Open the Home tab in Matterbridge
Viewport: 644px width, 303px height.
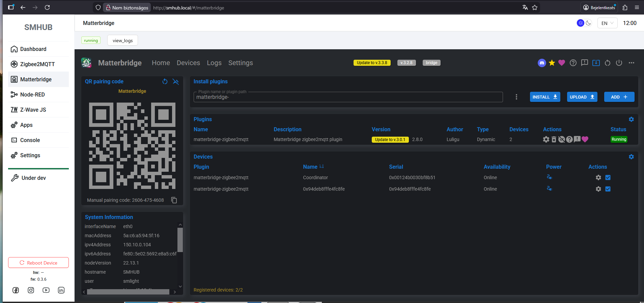pos(161,63)
